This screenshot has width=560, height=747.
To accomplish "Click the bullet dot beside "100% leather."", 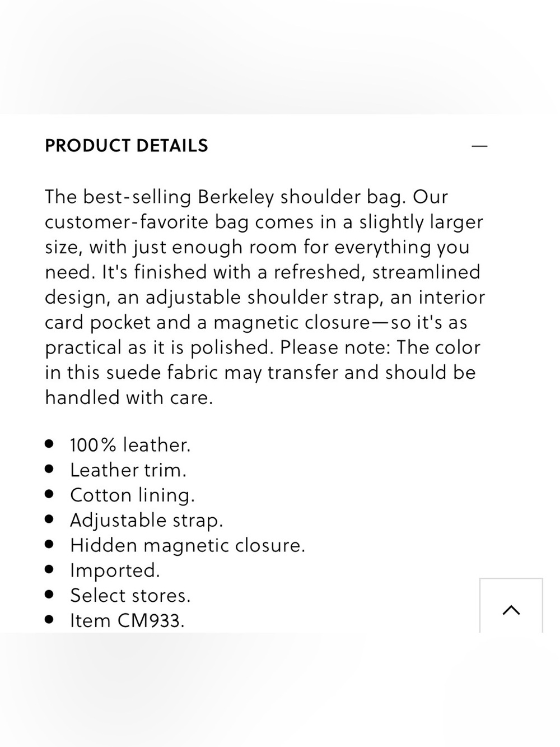I will pyautogui.click(x=49, y=444).
